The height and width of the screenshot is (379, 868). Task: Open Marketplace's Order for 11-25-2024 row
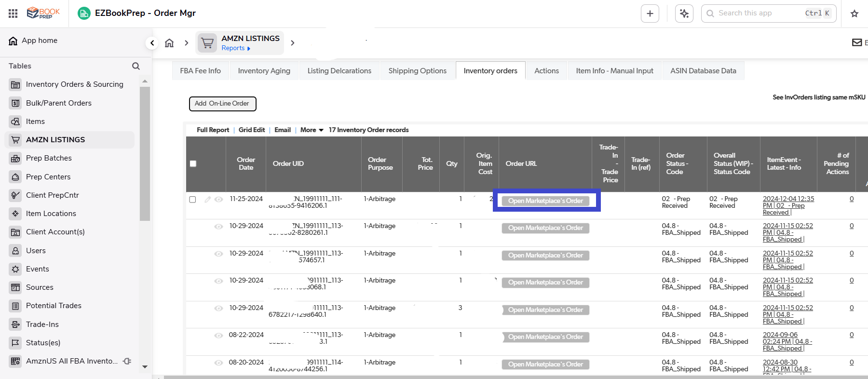(x=545, y=201)
